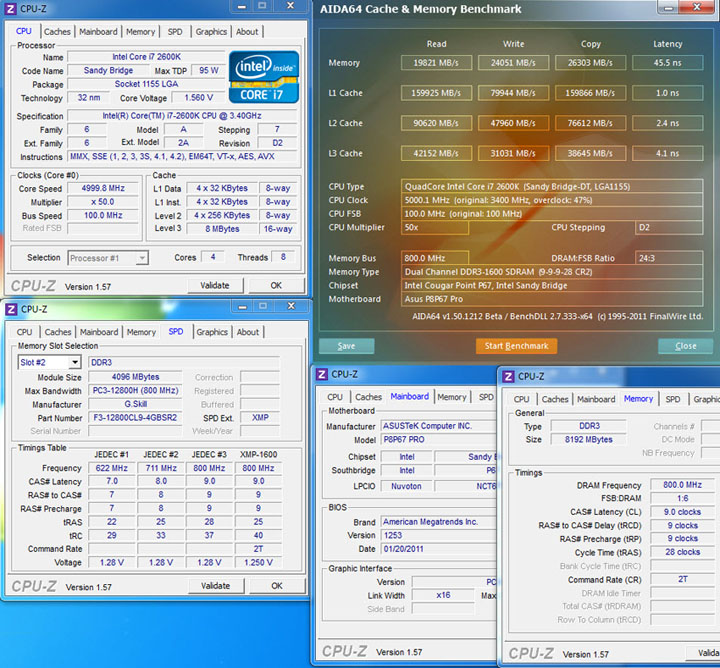Switch to Mainboard tab in the top CPU-Z window

pos(98,32)
